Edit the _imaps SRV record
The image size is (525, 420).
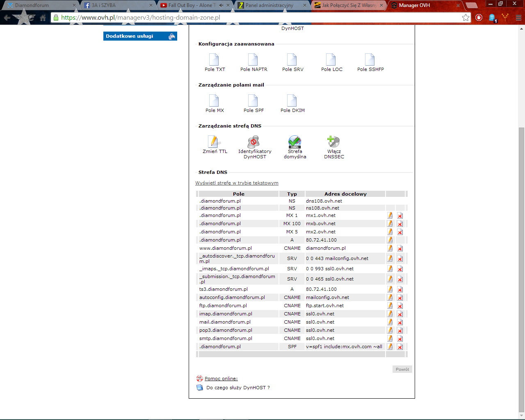click(x=390, y=269)
